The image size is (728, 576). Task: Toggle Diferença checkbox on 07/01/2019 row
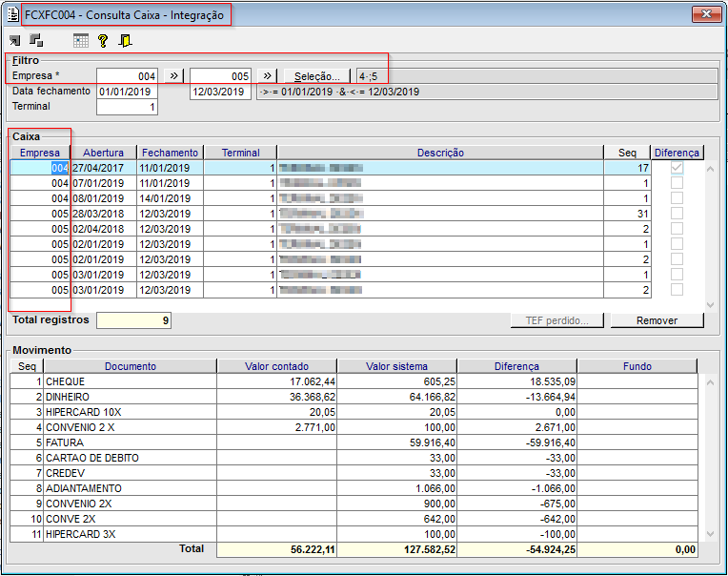click(677, 182)
